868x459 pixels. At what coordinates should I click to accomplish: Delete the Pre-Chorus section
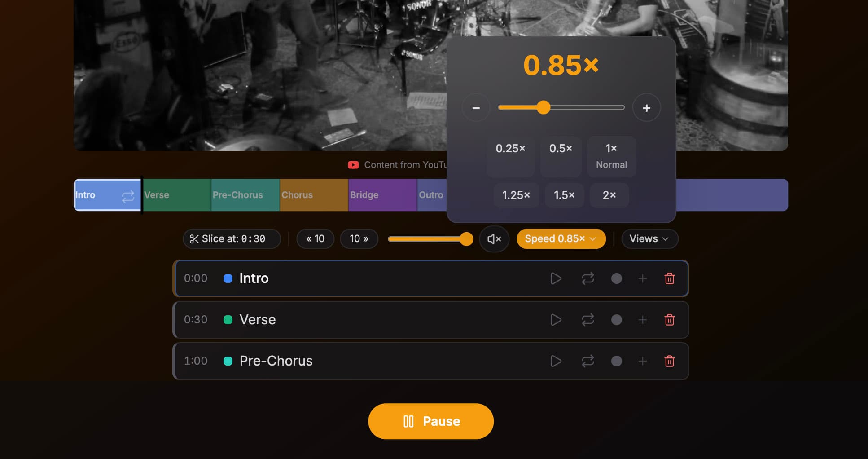point(669,361)
